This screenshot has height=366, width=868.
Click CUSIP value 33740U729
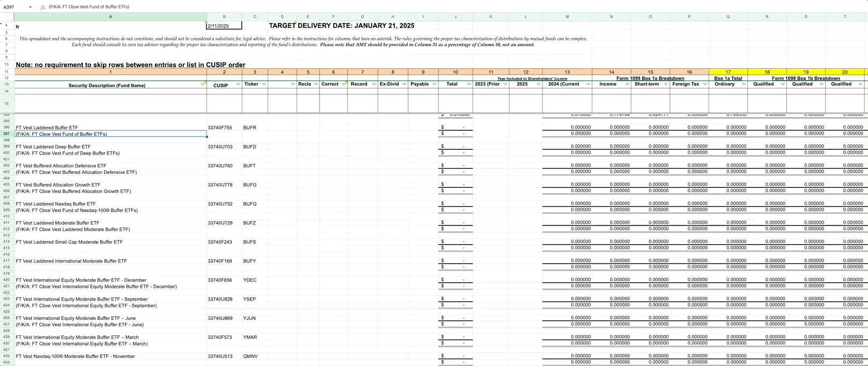(x=224, y=223)
